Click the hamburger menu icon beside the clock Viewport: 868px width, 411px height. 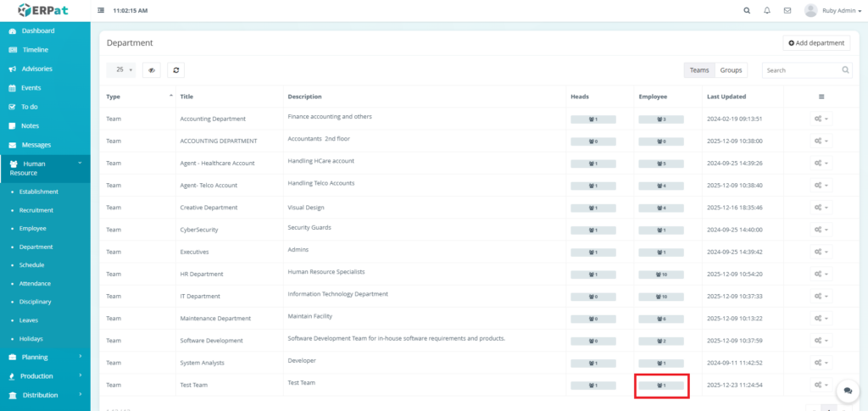(x=102, y=11)
